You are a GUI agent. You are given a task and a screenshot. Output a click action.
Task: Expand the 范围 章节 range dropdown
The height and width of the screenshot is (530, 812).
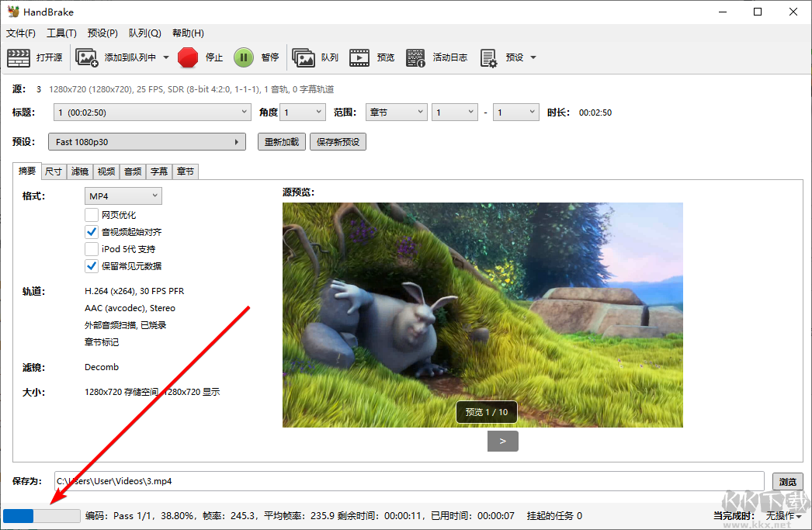396,113
